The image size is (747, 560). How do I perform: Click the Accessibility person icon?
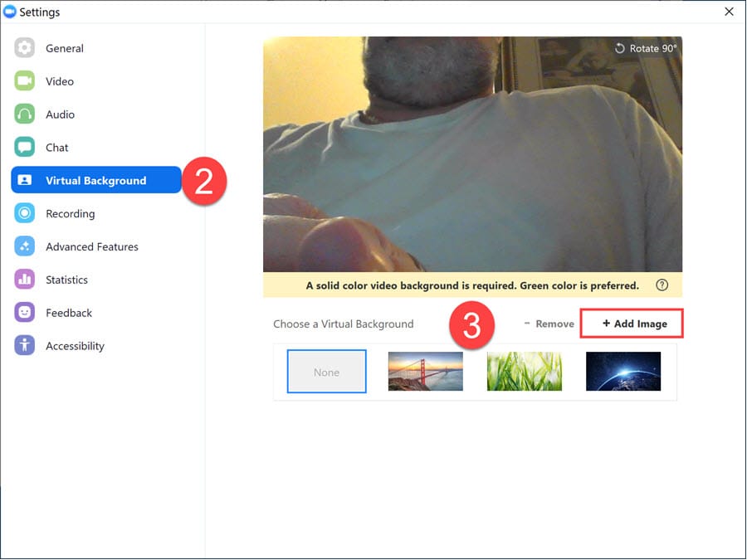tap(25, 346)
